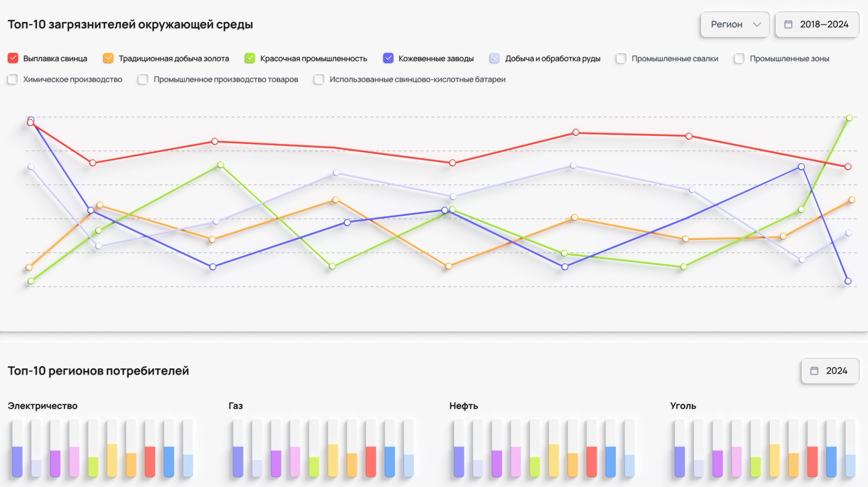This screenshot has width=868, height=487.
Task: Toggle off Красочная промышленность checkbox
Action: 250,58
